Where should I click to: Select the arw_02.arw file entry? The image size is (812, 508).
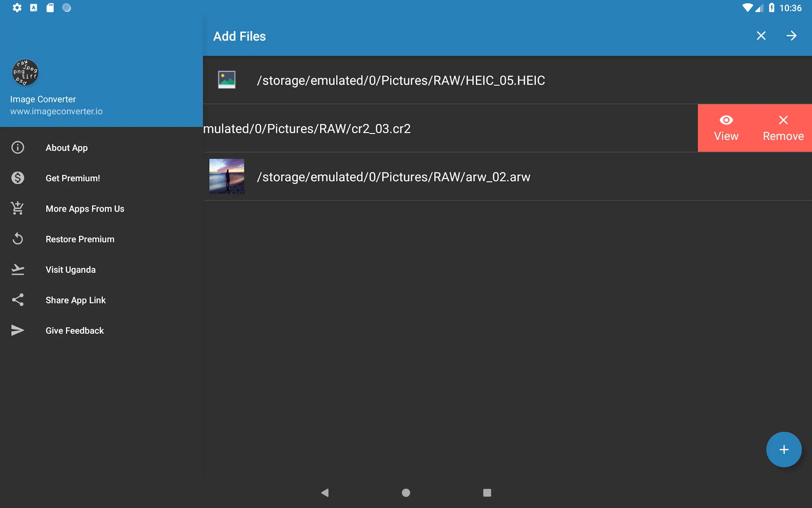tap(394, 177)
